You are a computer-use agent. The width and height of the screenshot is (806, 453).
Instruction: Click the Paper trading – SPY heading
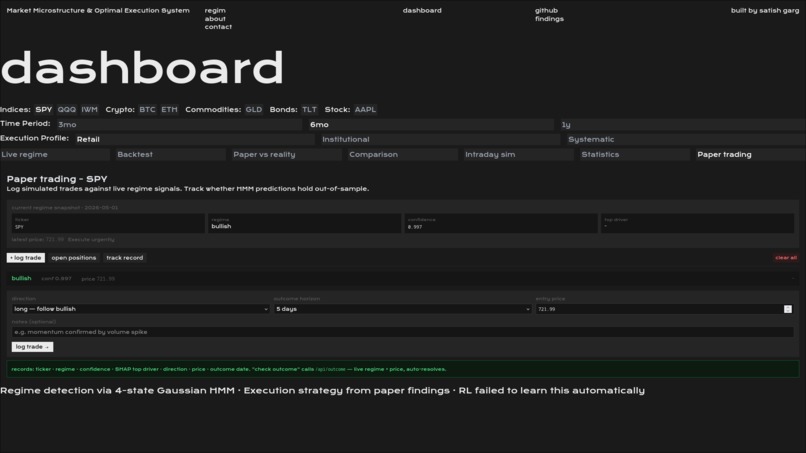[57, 179]
